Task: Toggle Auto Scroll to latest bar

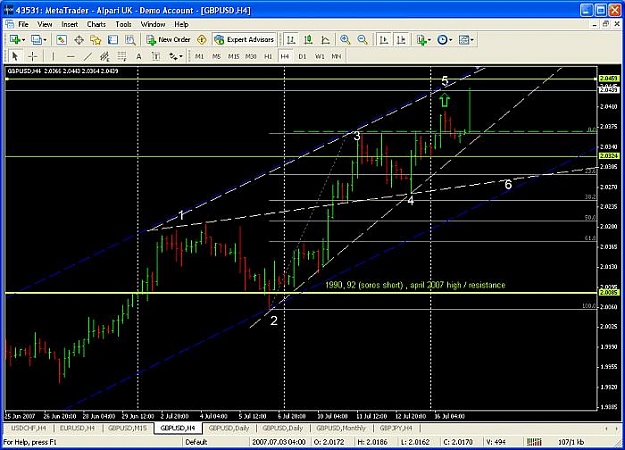Action: pyautogui.click(x=384, y=39)
